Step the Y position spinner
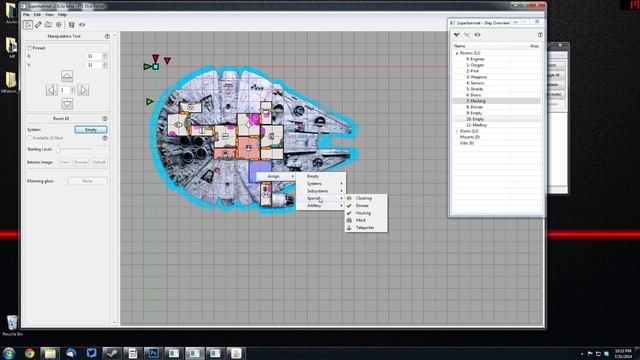640x360 pixels. pyautogui.click(x=105, y=65)
